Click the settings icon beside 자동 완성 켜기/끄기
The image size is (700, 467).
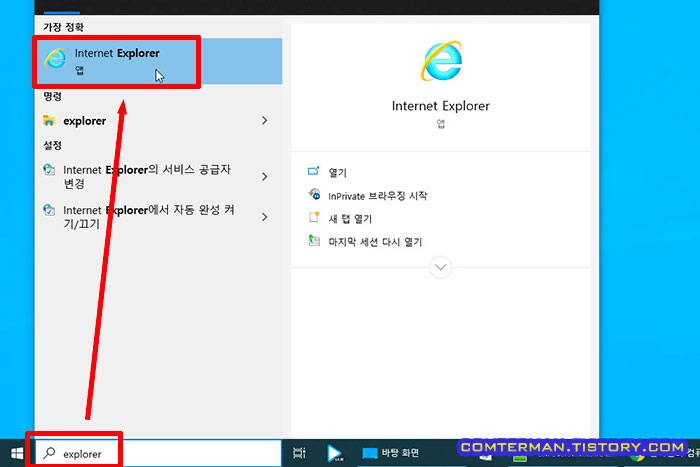click(49, 210)
